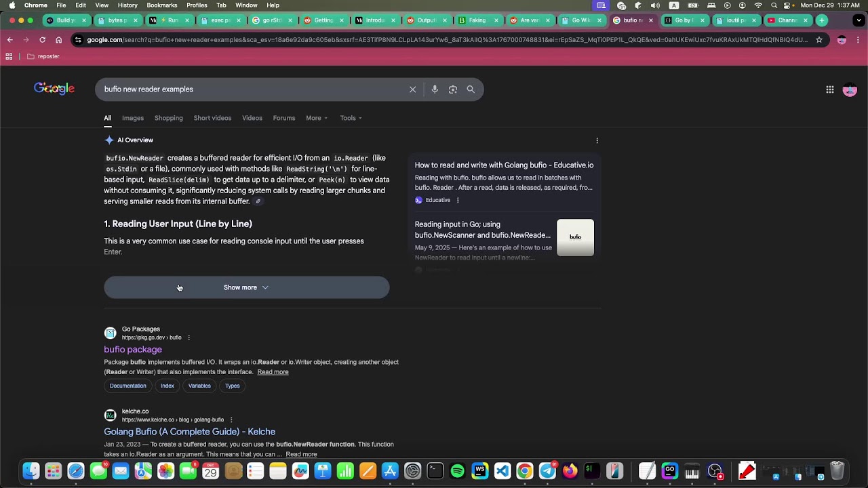Open a new browser tab with plus button
The image size is (868, 488).
(822, 20)
